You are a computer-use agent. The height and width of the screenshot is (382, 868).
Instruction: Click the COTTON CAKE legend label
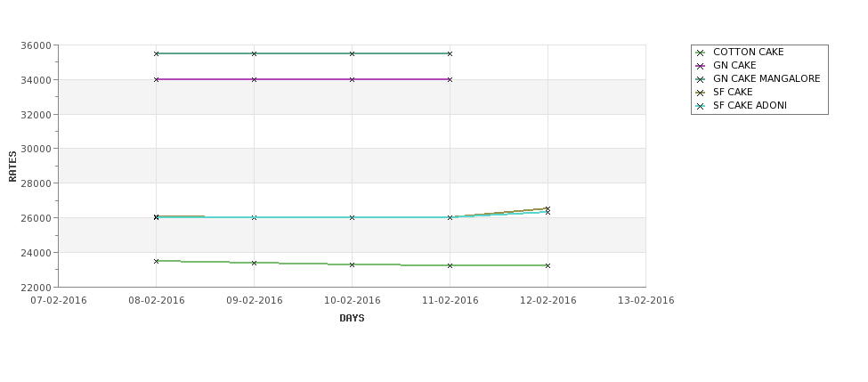748,52
